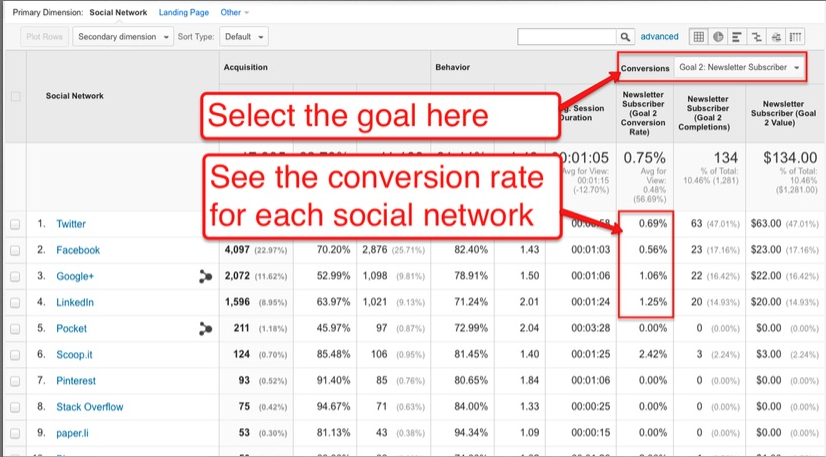This screenshot has width=826, height=457.
Task: Click Pinterest's 91.40% new sessions value
Action: pyautogui.click(x=333, y=381)
